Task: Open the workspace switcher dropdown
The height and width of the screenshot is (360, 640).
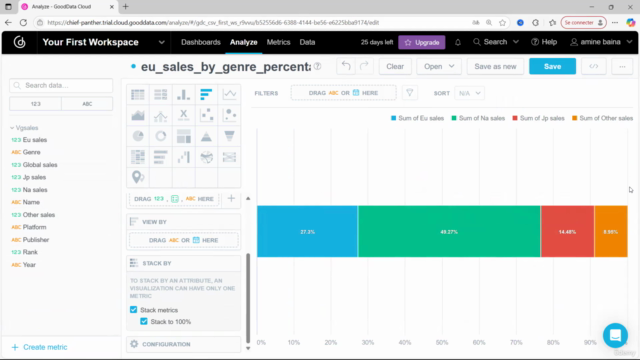Action: pyautogui.click(x=162, y=42)
